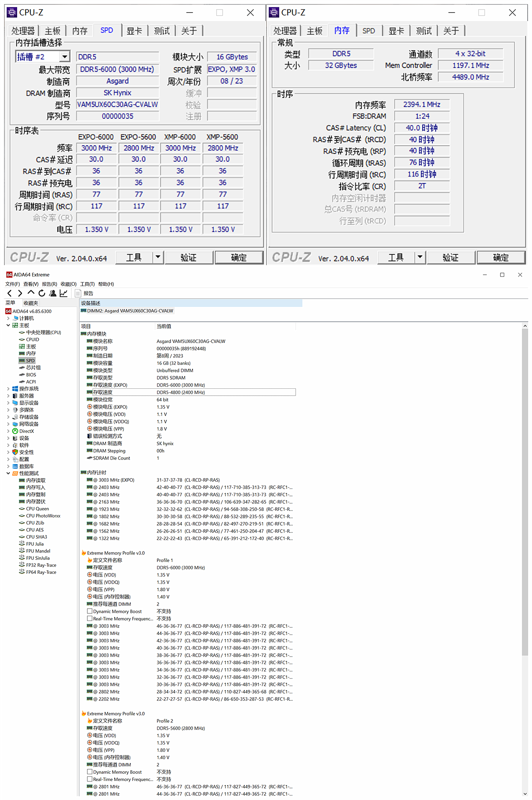Image resolution: width=532 pixels, height=800 pixels.
Task: Click AIDA64 Back navigation arrow
Action: [9, 293]
